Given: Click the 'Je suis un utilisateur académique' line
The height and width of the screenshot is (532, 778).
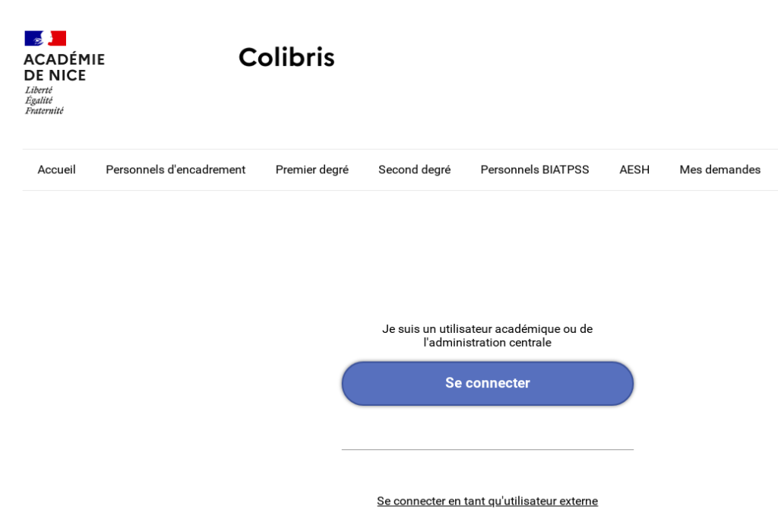Looking at the screenshot, I should click(487, 329).
